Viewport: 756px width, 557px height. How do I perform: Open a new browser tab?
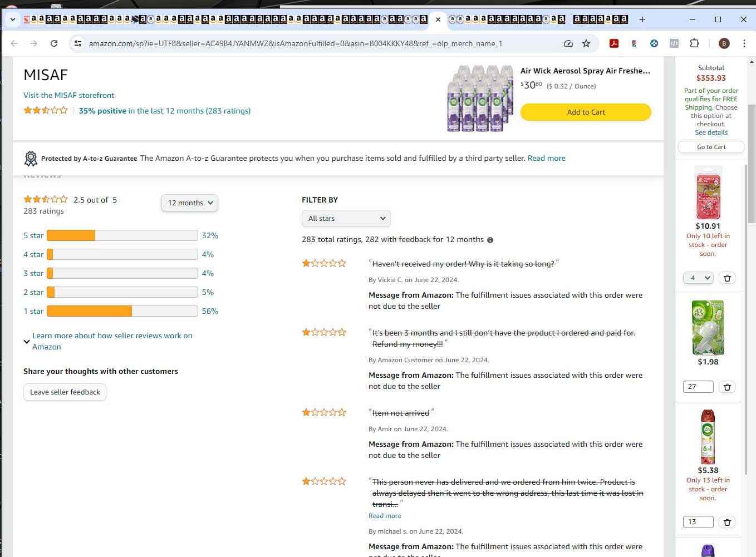click(x=642, y=19)
